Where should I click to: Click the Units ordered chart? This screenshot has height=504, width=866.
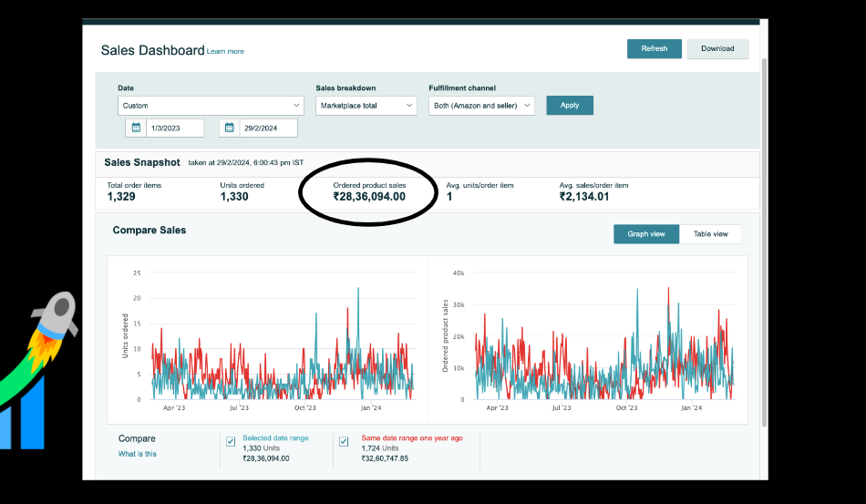click(267, 340)
